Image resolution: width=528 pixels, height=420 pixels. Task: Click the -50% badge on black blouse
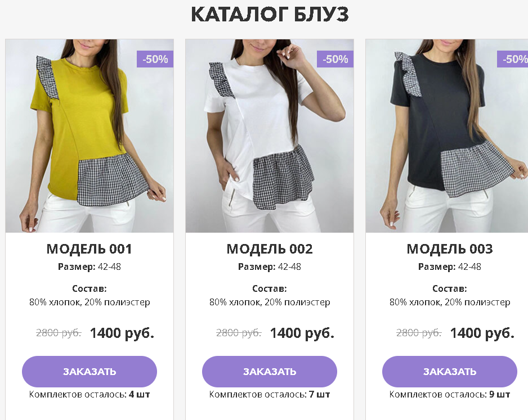tap(512, 59)
